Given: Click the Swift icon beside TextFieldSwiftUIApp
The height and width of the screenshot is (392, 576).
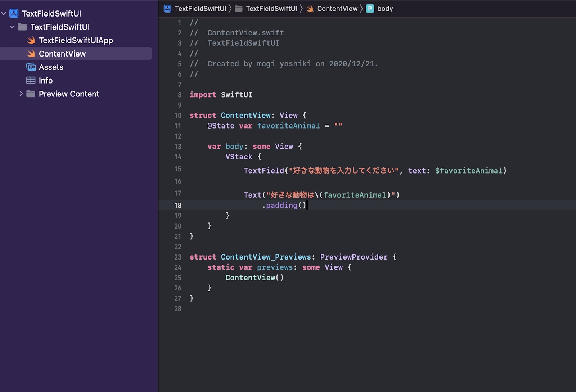Looking at the screenshot, I should 31,40.
